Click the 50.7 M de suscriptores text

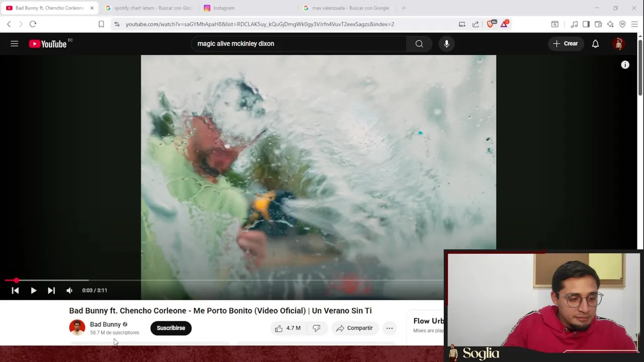(x=115, y=333)
